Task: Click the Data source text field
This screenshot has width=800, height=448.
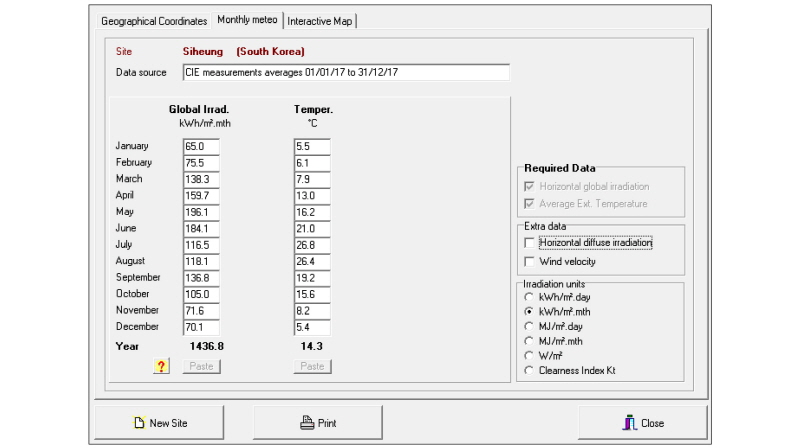Action: [x=346, y=72]
